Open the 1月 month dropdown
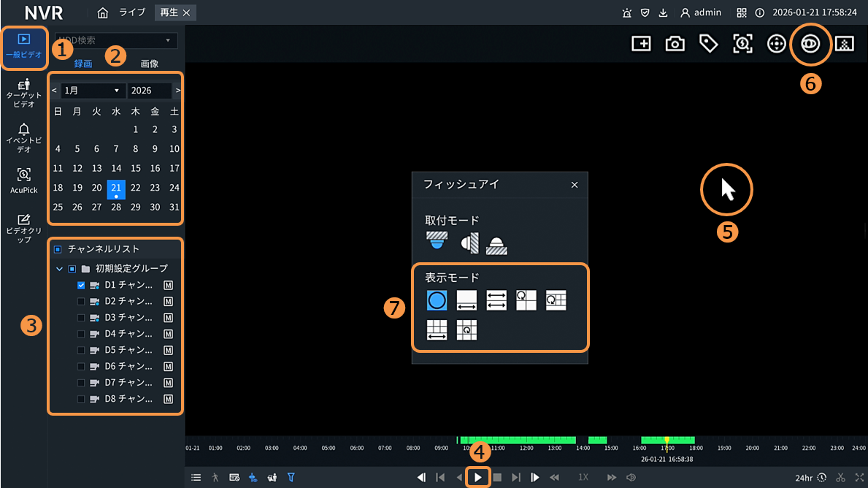Image resolution: width=868 pixels, height=488 pixels. tap(92, 91)
